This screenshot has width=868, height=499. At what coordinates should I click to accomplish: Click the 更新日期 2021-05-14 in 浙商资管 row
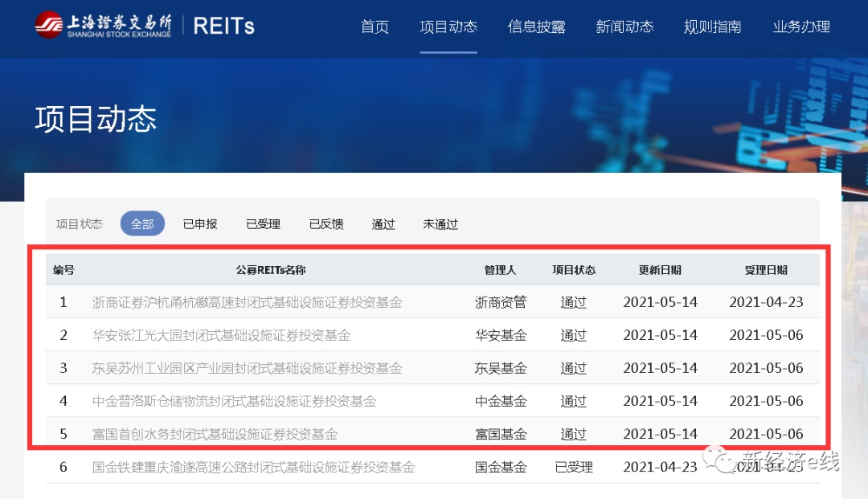click(x=660, y=302)
